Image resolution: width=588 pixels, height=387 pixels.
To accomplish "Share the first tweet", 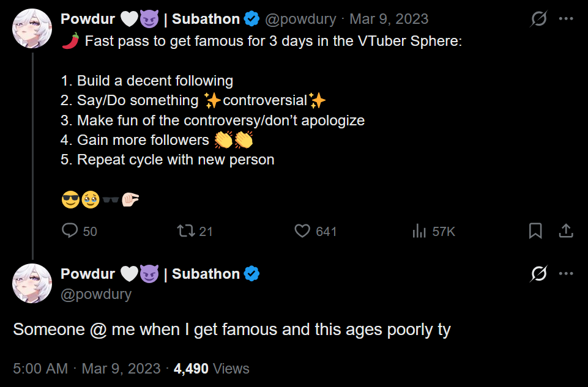I will [x=566, y=230].
